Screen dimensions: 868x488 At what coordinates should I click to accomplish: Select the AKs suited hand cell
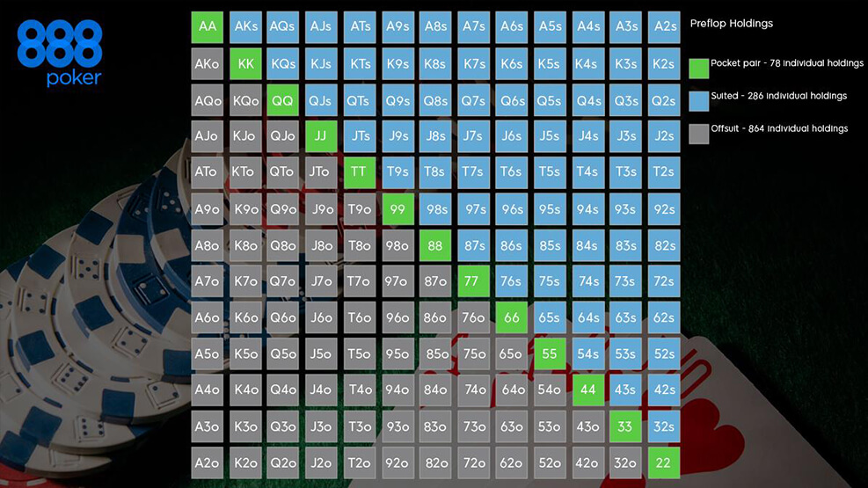point(245,27)
